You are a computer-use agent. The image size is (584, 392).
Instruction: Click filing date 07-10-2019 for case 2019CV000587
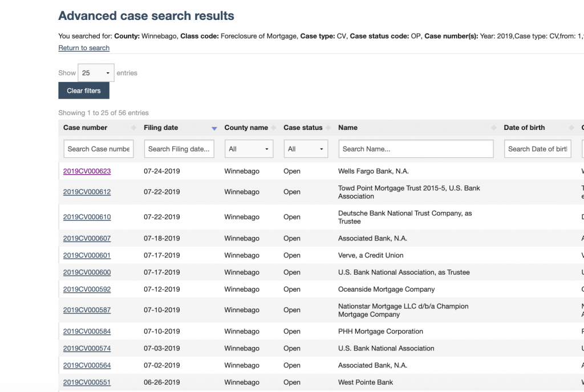(161, 310)
